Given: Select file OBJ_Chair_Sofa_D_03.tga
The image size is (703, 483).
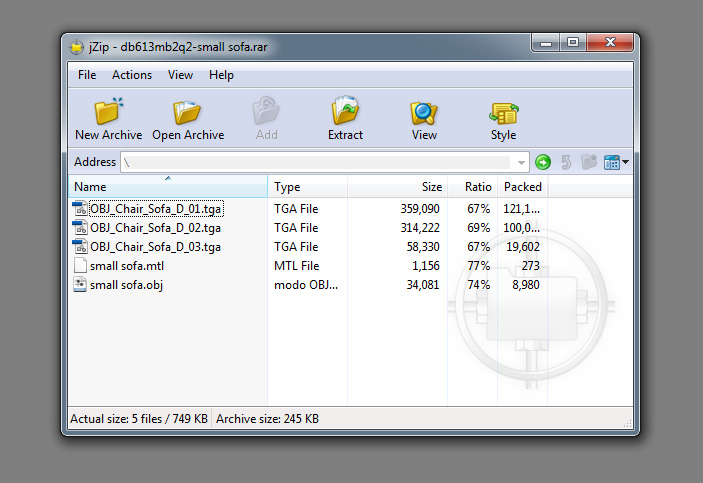Looking at the screenshot, I should point(156,247).
